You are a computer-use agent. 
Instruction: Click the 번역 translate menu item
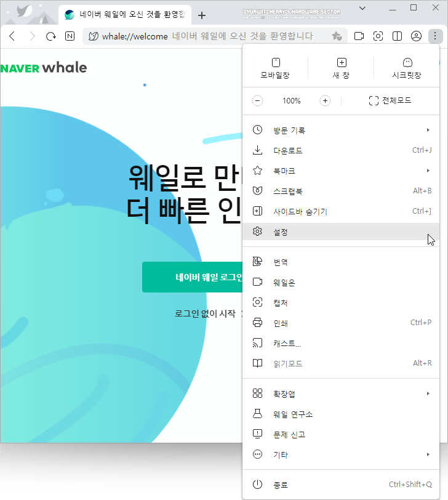pyautogui.click(x=341, y=262)
